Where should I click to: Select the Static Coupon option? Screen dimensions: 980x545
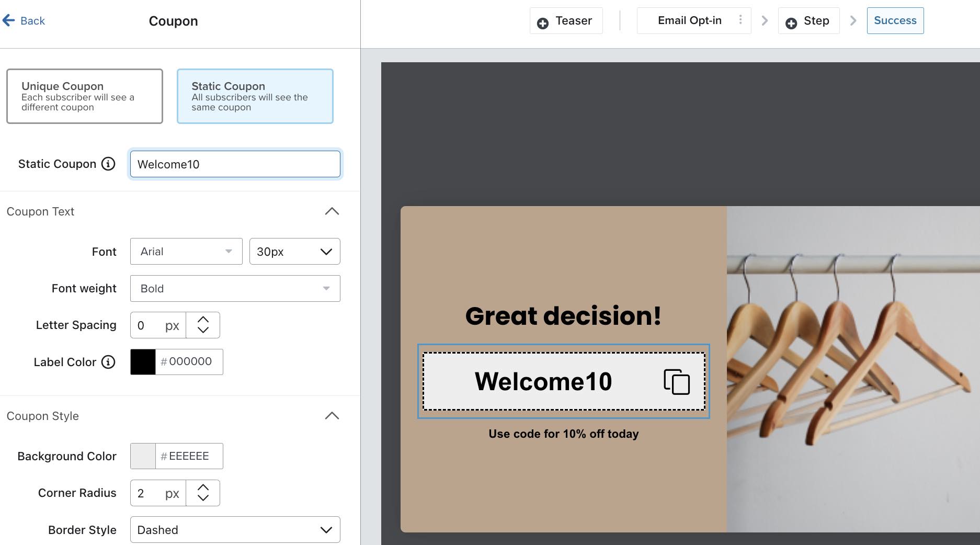[x=255, y=96]
